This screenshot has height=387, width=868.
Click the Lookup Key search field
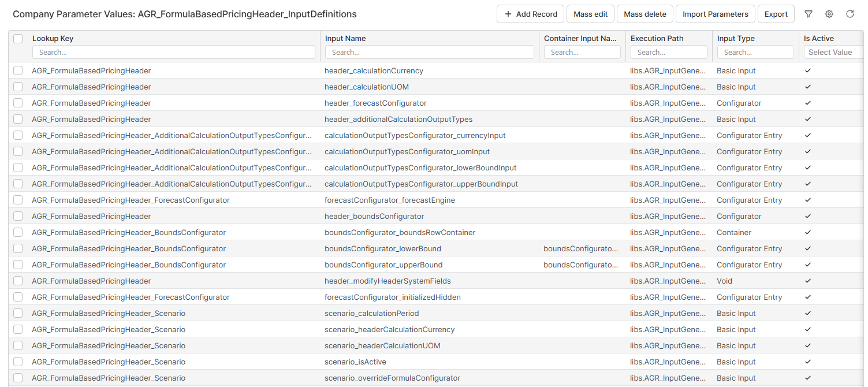173,52
